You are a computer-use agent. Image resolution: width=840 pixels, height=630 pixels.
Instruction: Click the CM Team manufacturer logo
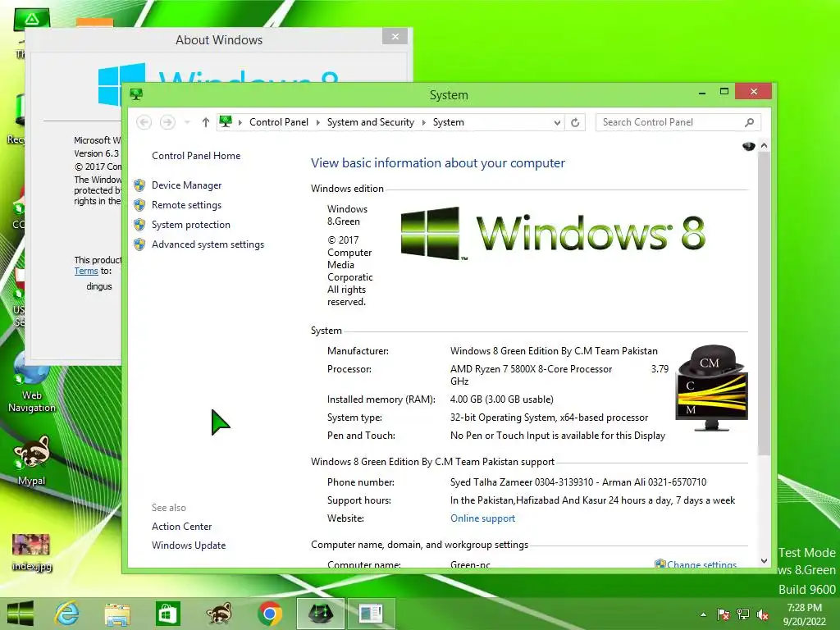click(712, 388)
